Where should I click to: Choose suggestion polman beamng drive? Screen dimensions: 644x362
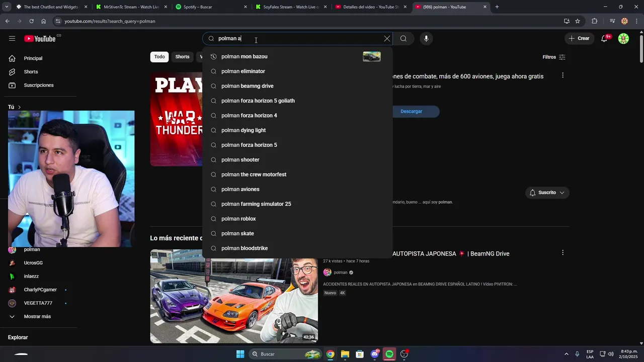coord(297,86)
